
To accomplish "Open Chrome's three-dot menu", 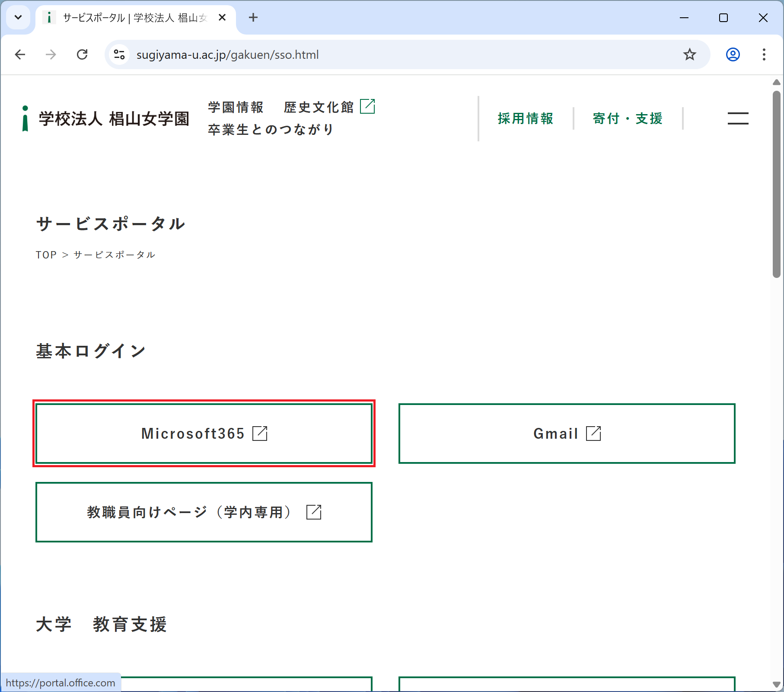I will click(764, 54).
